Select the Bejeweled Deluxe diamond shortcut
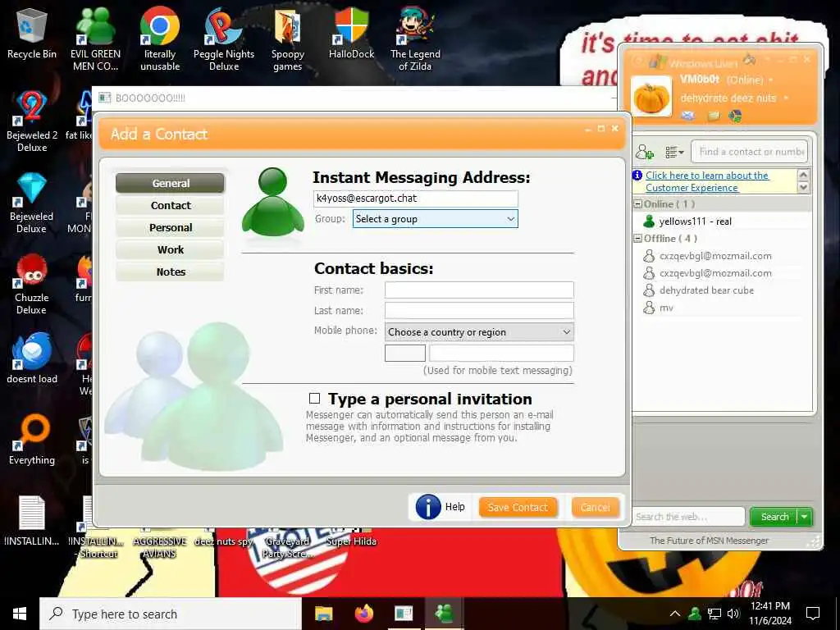 [32, 203]
